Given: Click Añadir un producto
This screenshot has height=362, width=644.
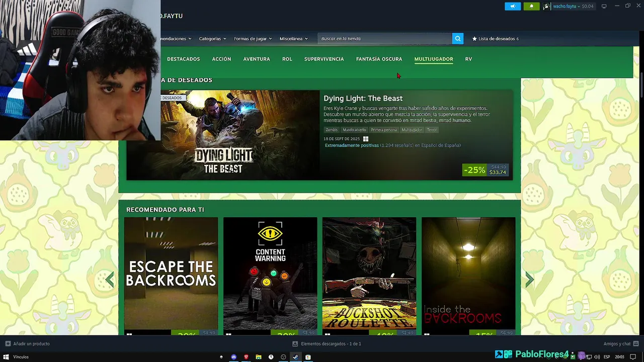Looking at the screenshot, I should tap(31, 344).
